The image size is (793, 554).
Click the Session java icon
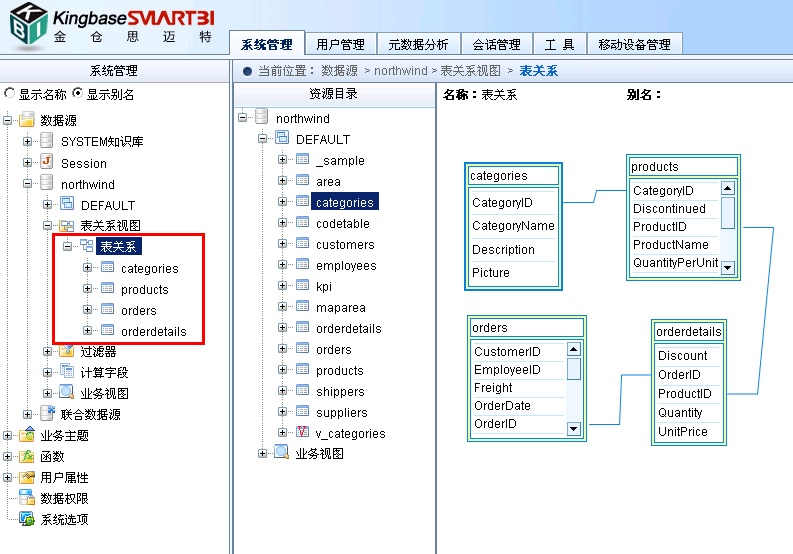[x=47, y=161]
